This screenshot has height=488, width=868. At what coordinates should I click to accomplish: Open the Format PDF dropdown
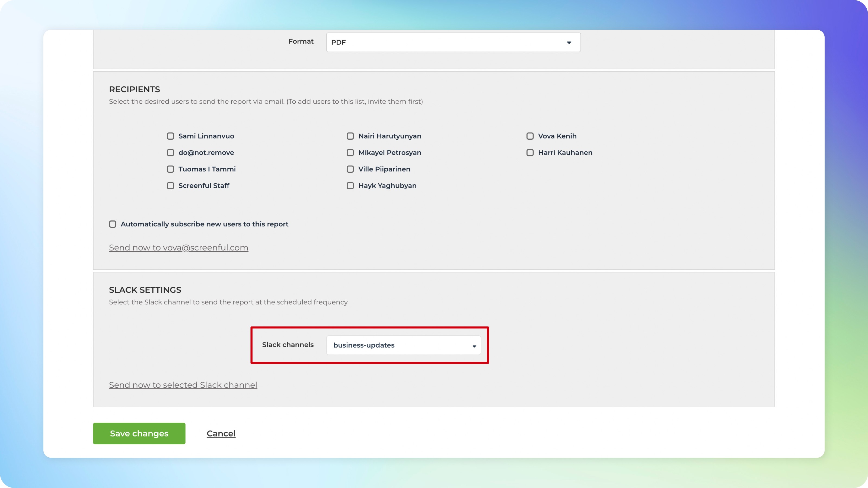point(453,43)
